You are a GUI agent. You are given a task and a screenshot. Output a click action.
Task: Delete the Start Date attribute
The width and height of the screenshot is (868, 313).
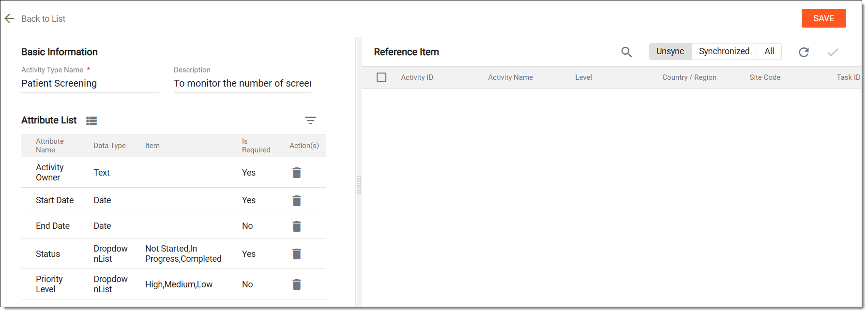297,200
